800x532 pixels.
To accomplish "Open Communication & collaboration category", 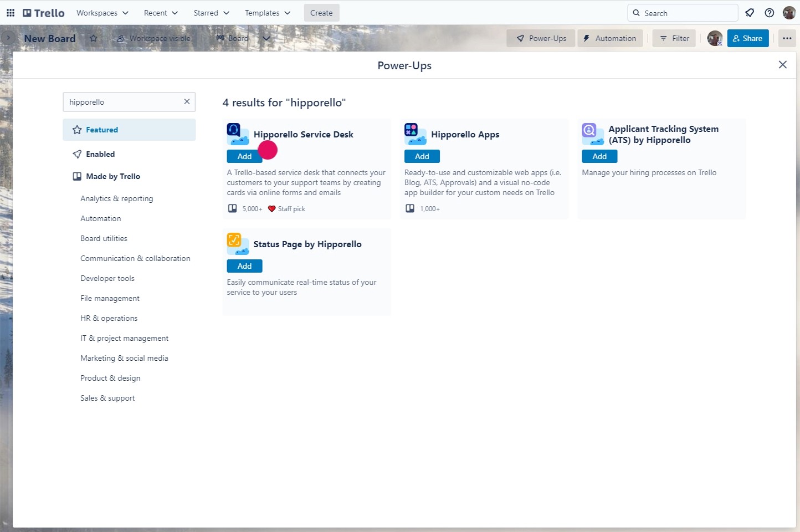I will tap(135, 258).
